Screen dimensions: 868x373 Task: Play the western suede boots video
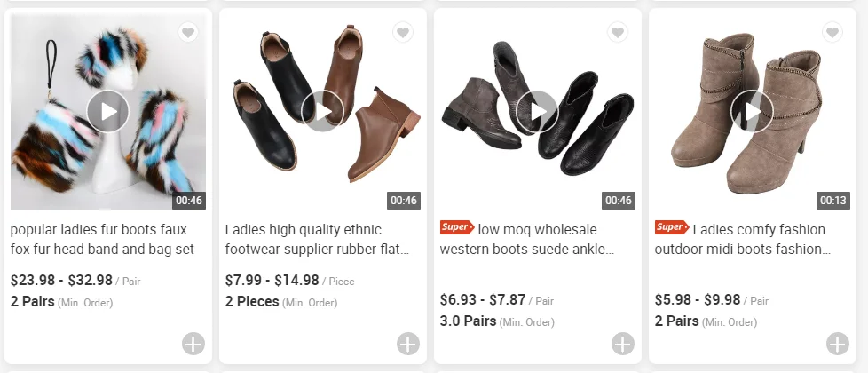(537, 112)
